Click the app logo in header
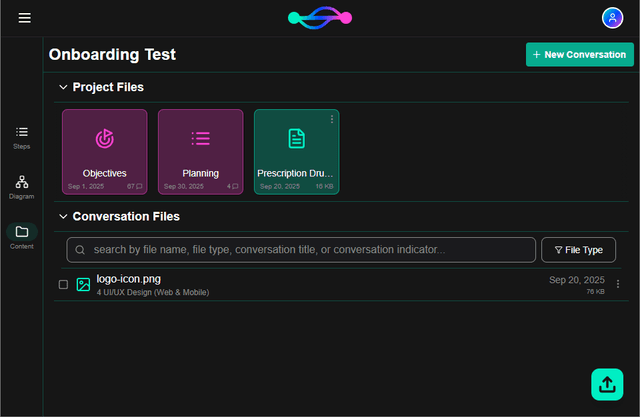 pos(320,18)
